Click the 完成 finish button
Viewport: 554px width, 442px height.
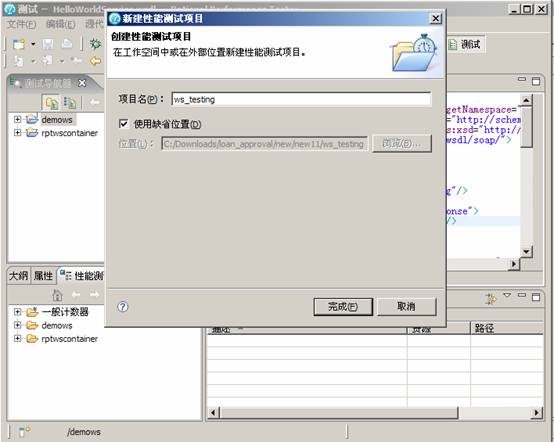(343, 306)
